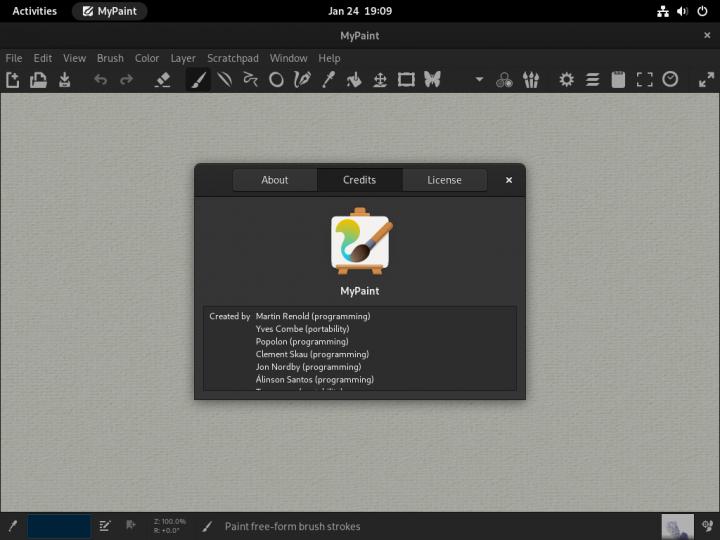Open the brush settings gear icon

pyautogui.click(x=566, y=80)
